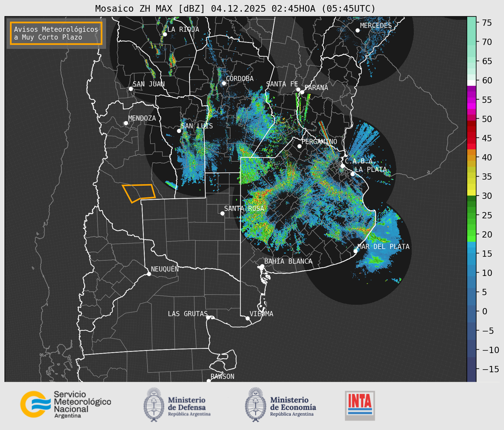The width and height of the screenshot is (504, 430).
Task: Click the PARANÁ label
Action: click(316, 88)
